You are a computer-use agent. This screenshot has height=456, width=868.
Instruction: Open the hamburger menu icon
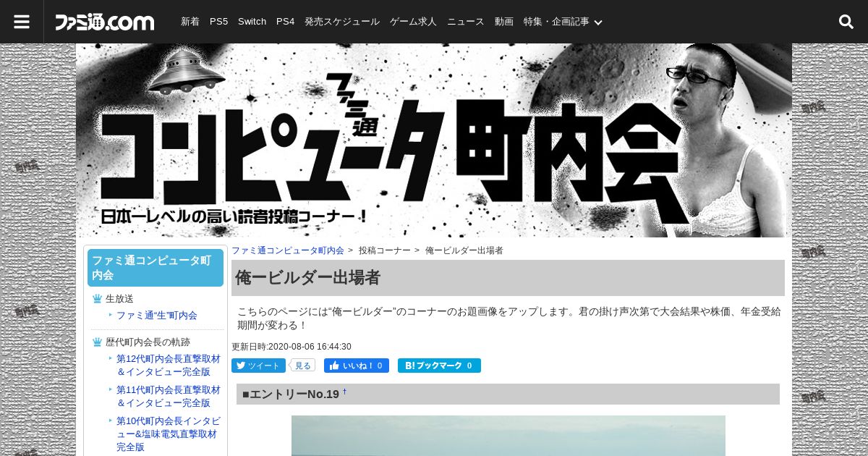pyautogui.click(x=22, y=22)
